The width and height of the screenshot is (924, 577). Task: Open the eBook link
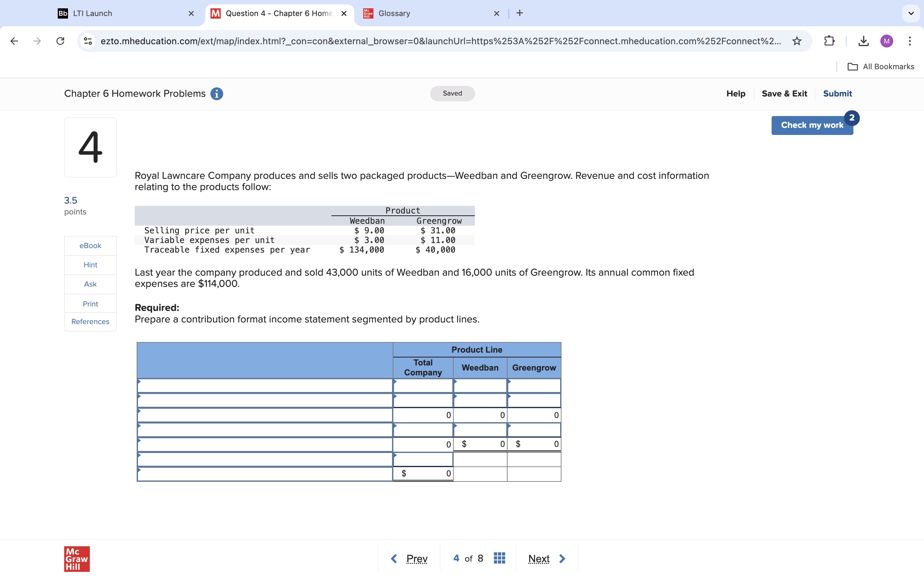[x=90, y=246]
